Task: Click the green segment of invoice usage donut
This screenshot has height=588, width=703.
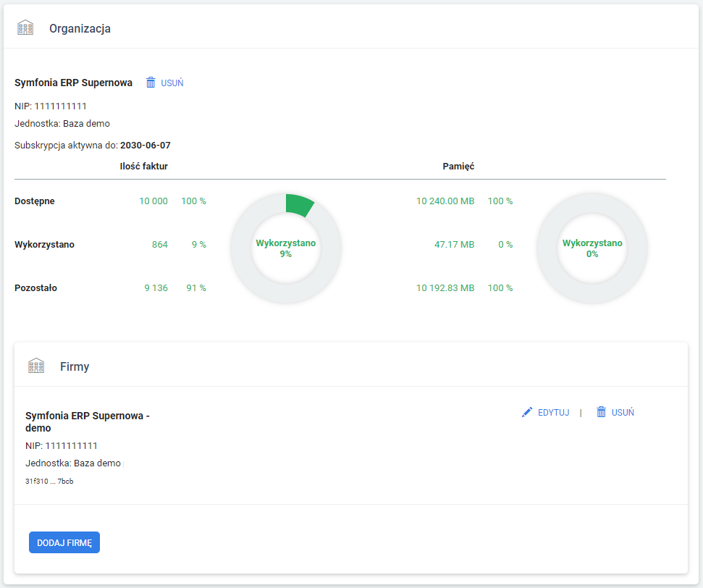Action: (298, 204)
